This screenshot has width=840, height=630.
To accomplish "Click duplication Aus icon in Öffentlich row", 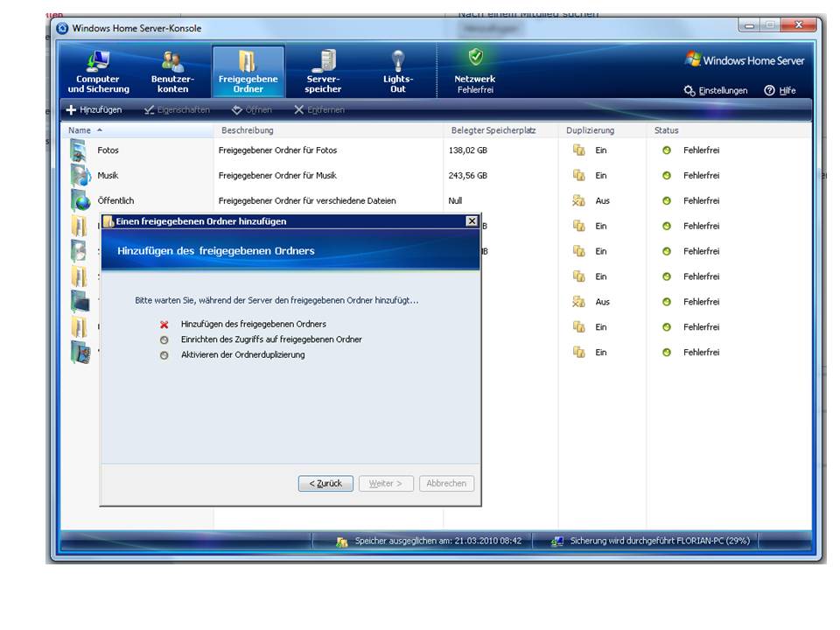I will 578,201.
